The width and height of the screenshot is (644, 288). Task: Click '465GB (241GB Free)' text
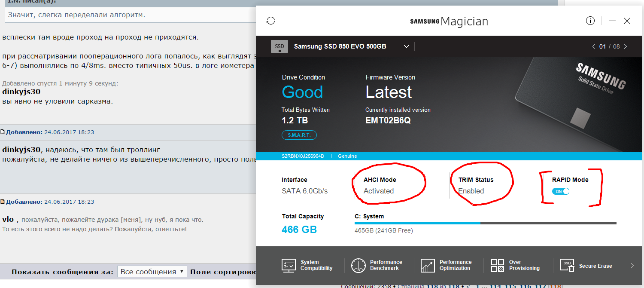(384, 231)
